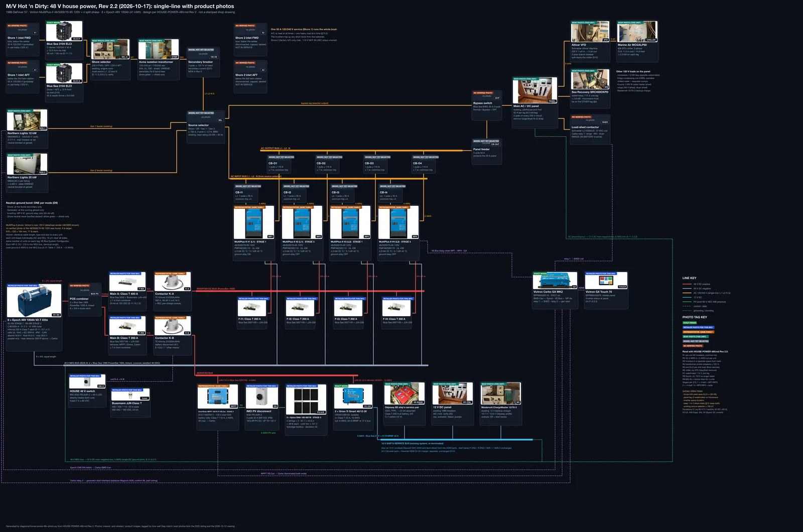
Task: Open the SmartSolar MPPT controller photo
Action: point(218,397)
